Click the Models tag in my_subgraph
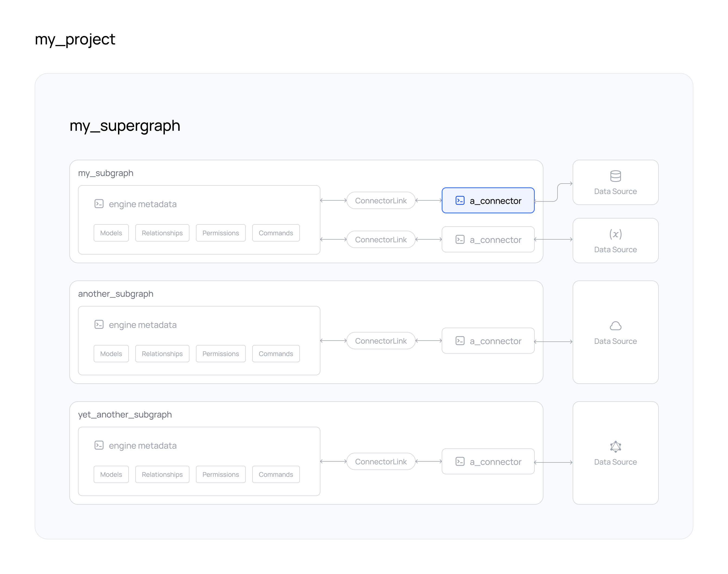The image size is (728, 574). click(111, 232)
